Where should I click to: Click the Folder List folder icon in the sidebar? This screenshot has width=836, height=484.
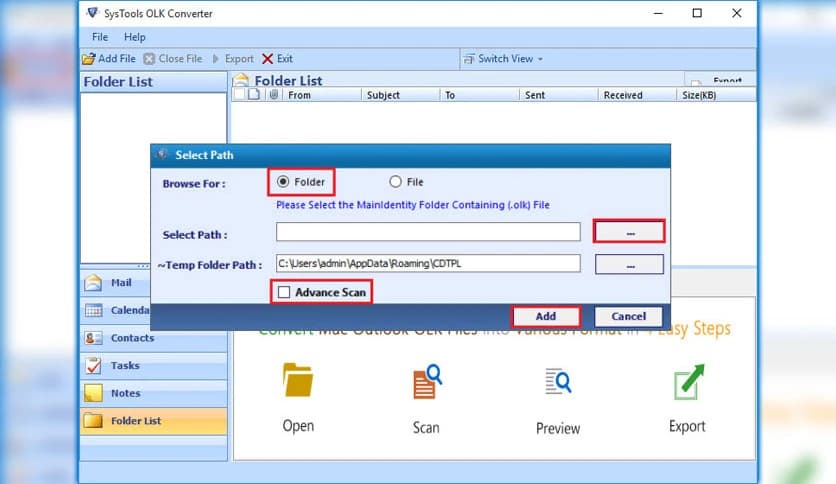tap(93, 421)
